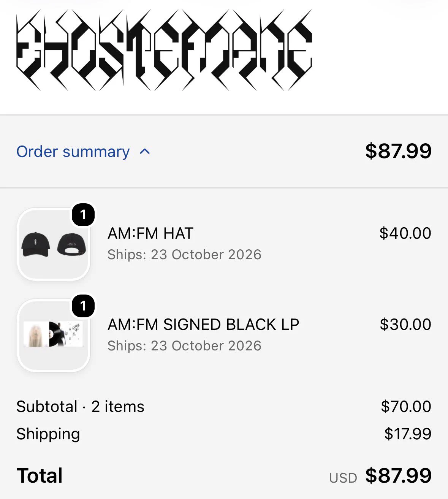Open the AM:FM SIGNED BLACK LP thumbnail

pos(54,336)
